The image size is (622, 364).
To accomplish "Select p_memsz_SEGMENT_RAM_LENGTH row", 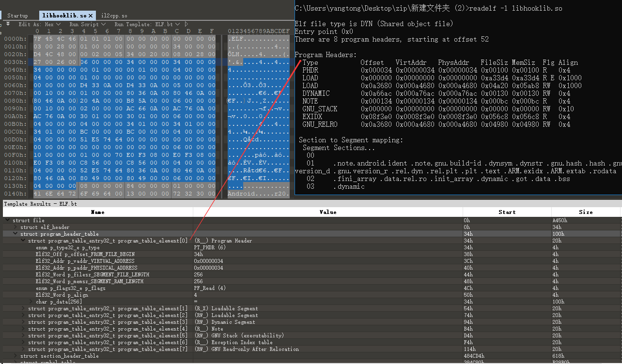I will pyautogui.click(x=311, y=281).
